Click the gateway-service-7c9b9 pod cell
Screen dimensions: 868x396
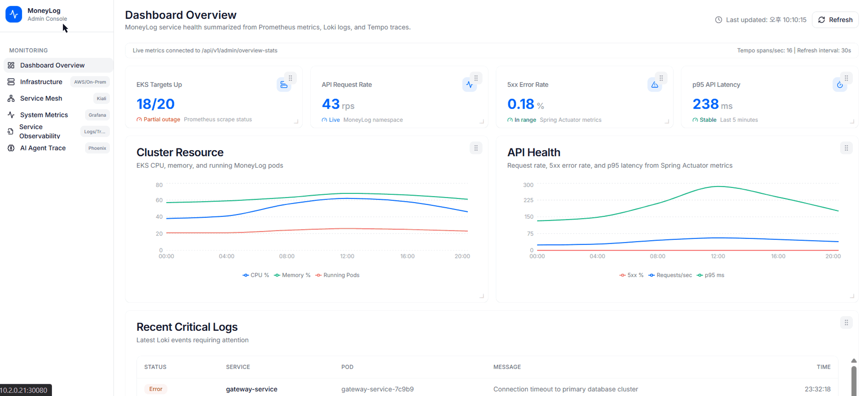click(x=378, y=389)
